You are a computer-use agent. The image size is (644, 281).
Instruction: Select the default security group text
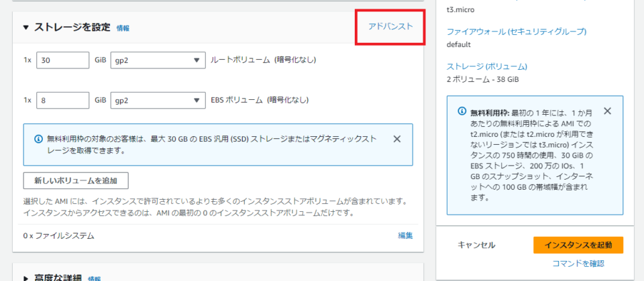458,44
